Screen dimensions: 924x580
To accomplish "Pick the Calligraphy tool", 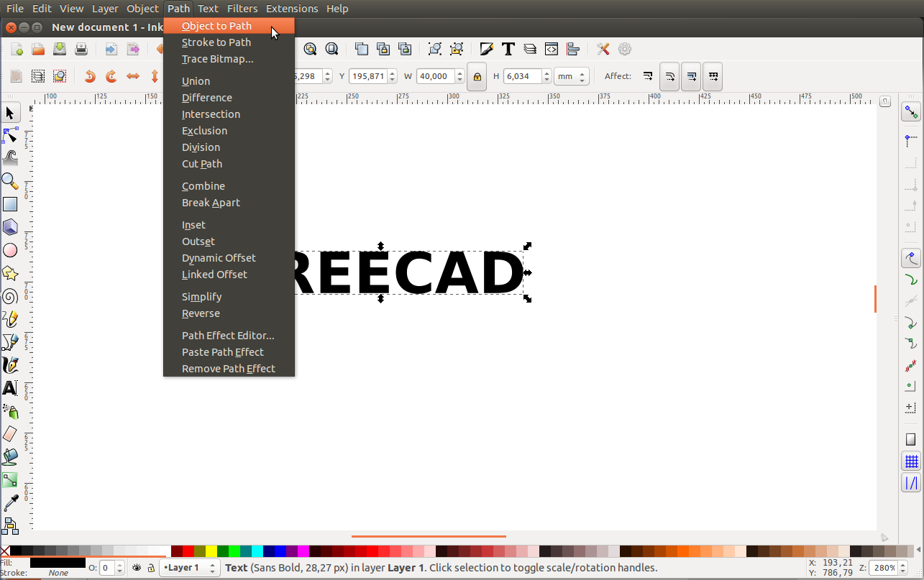I will (x=10, y=365).
